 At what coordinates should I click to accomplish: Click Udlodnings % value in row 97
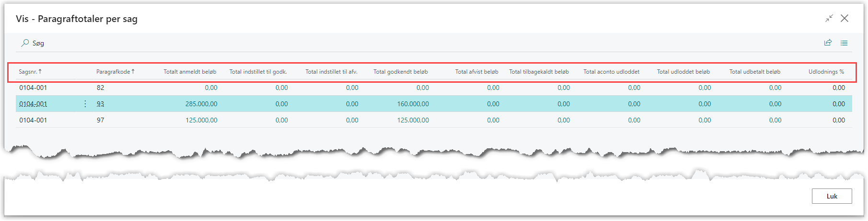point(839,120)
